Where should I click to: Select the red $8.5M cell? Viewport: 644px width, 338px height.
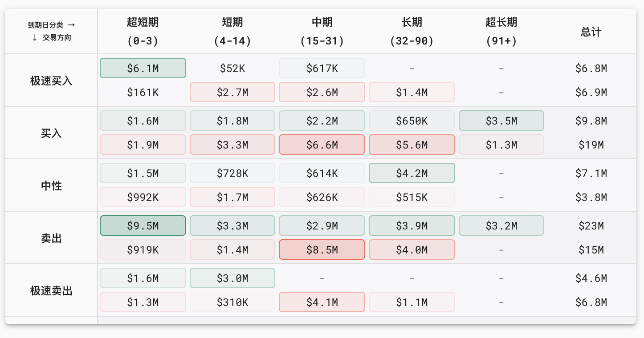coord(322,249)
